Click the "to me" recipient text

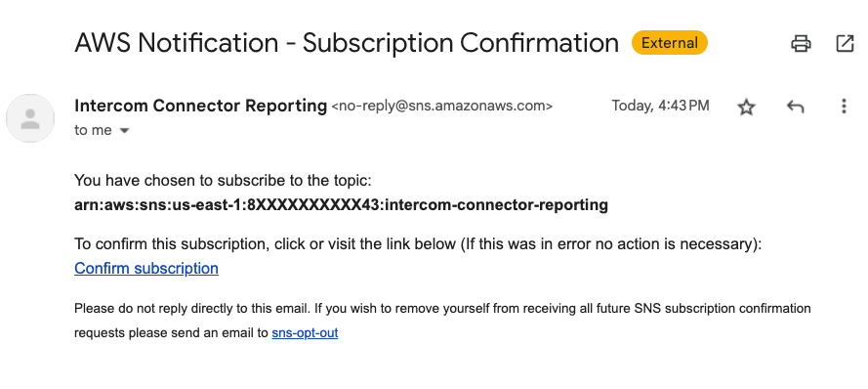[93, 130]
